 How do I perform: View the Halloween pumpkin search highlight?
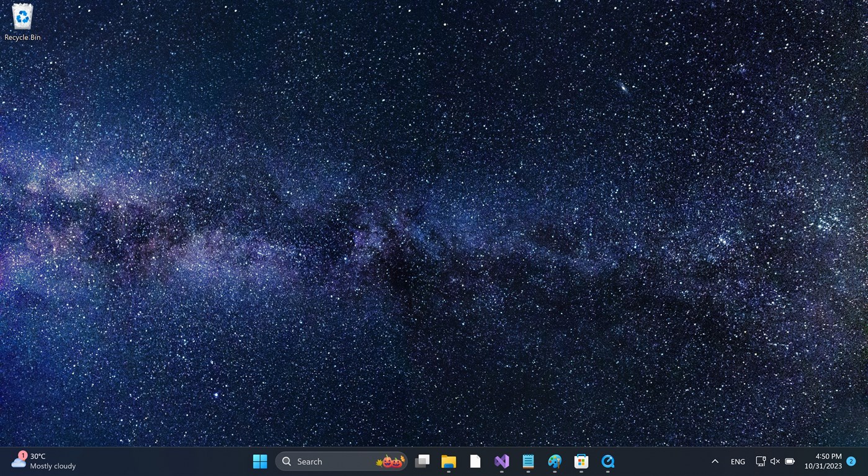click(390, 461)
